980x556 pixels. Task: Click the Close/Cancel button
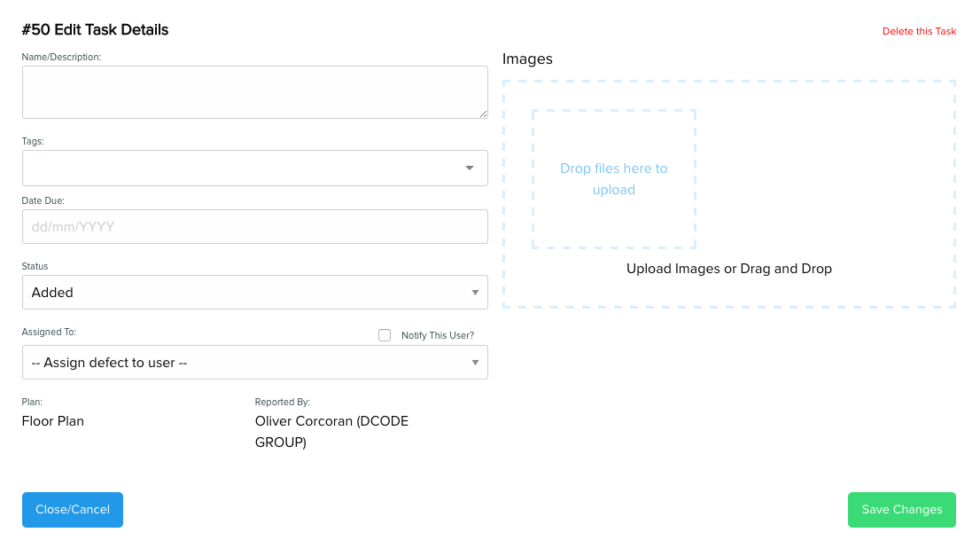click(73, 510)
